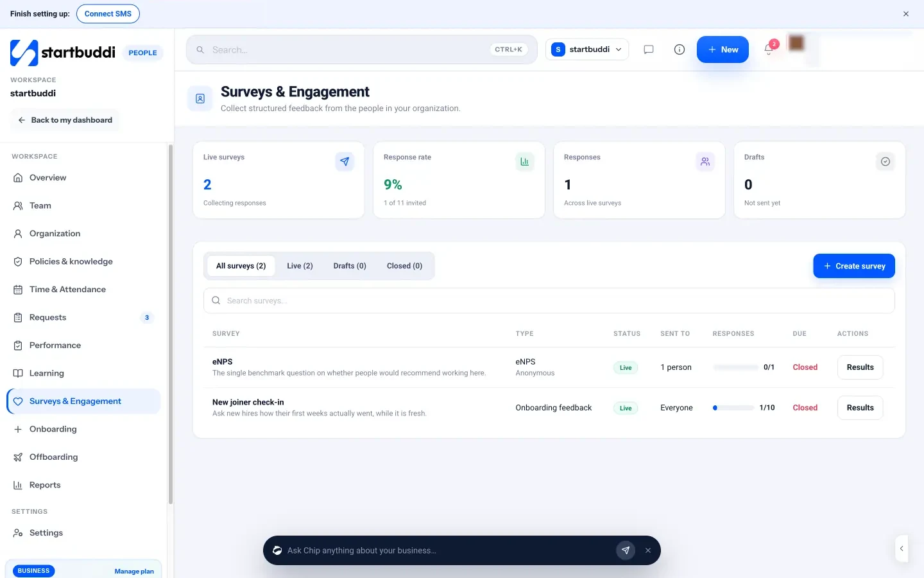Click the Drafts check circle icon
This screenshot has height=578, width=924.
click(886, 162)
